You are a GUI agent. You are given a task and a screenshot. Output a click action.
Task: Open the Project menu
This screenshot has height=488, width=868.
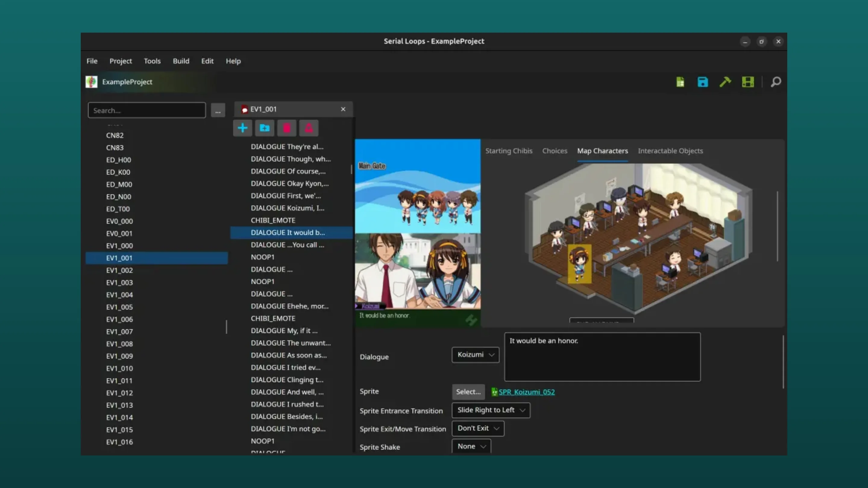[121, 61]
